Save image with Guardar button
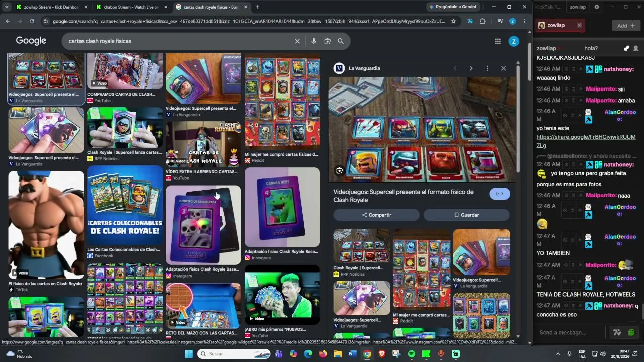Image resolution: width=644 pixels, height=362 pixels. (466, 215)
